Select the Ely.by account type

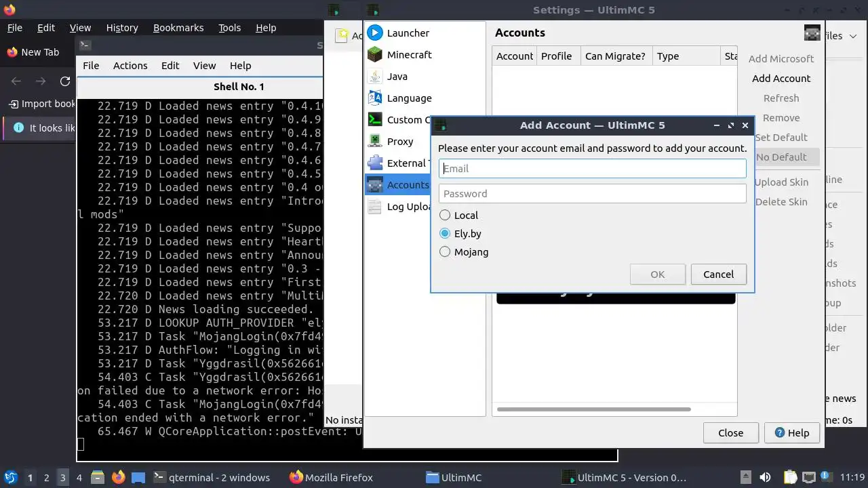tap(460, 233)
